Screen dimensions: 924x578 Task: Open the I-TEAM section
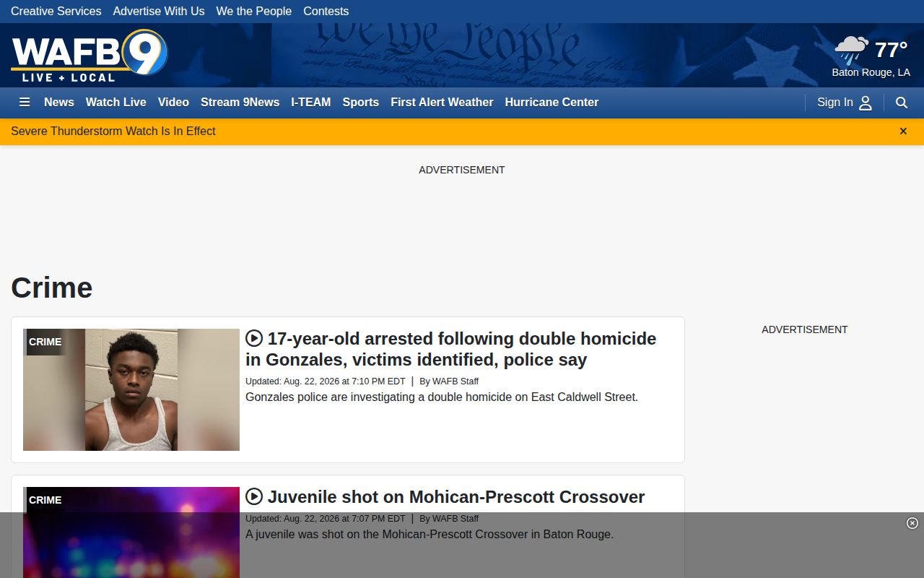click(x=311, y=103)
